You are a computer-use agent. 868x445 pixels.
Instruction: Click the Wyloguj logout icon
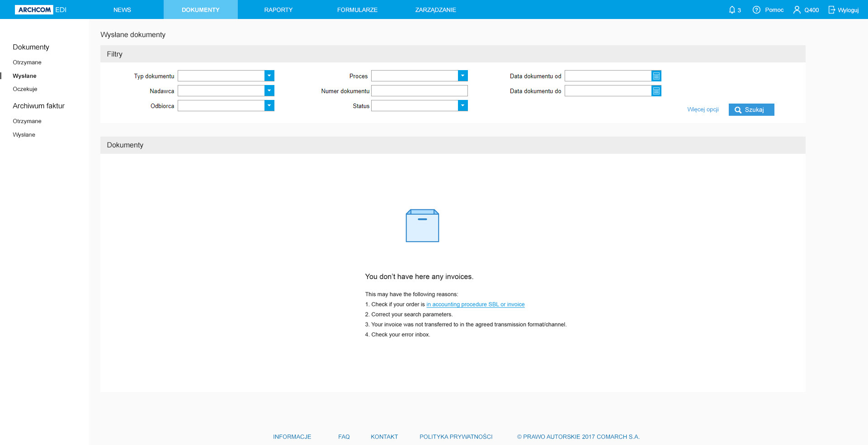point(831,9)
